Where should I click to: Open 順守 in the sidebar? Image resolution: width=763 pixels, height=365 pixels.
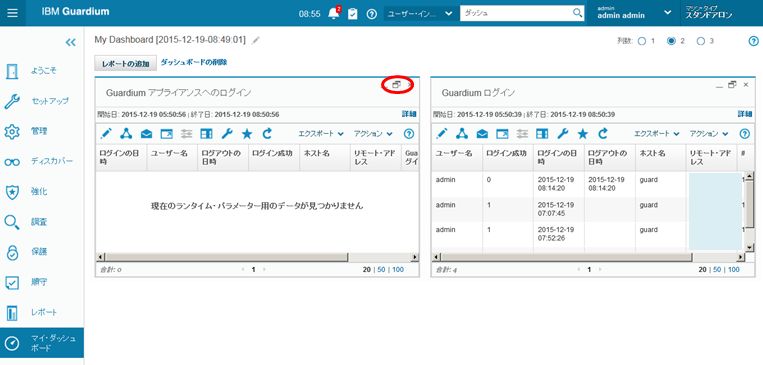coord(42,282)
